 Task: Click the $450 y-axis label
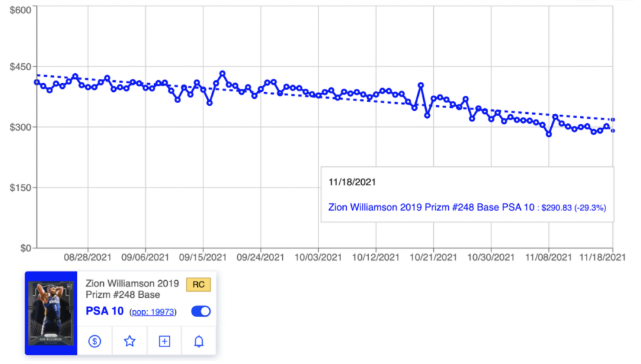tap(21, 66)
